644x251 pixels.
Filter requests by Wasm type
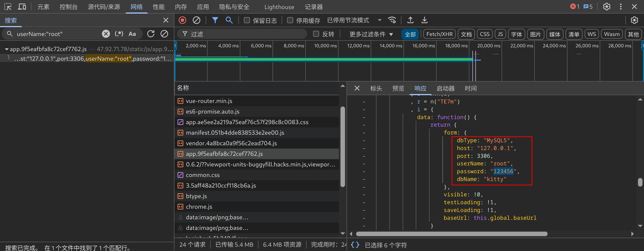(612, 34)
